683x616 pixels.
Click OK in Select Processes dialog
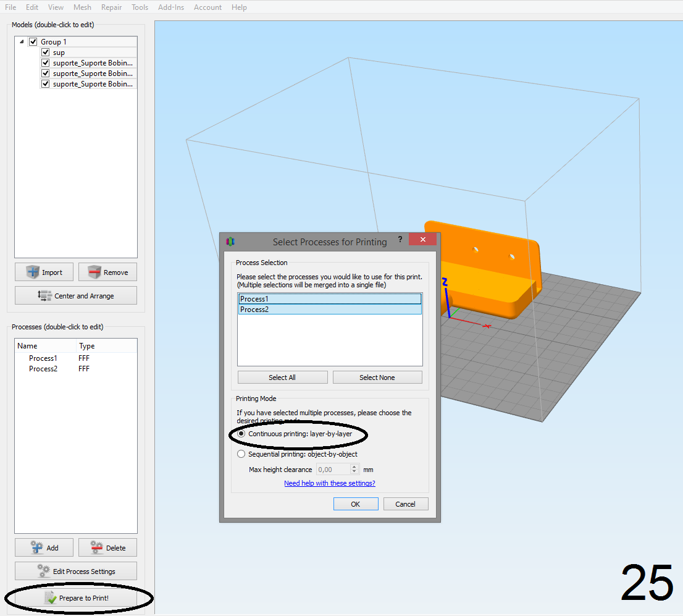point(355,504)
